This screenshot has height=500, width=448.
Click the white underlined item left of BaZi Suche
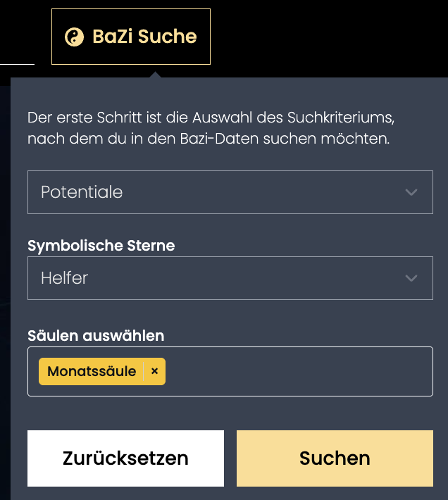tap(17, 64)
